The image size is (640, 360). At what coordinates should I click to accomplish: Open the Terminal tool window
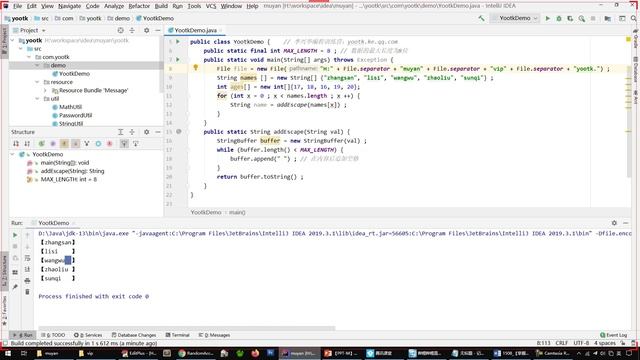point(178,335)
